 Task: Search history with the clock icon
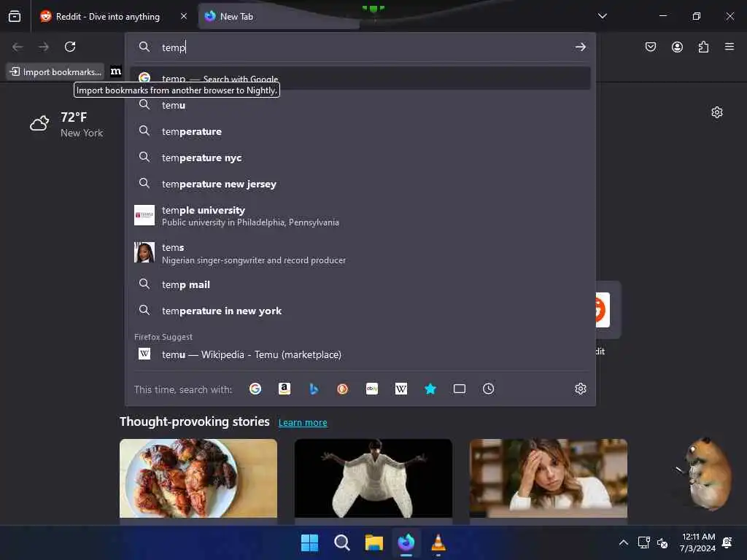pos(488,389)
